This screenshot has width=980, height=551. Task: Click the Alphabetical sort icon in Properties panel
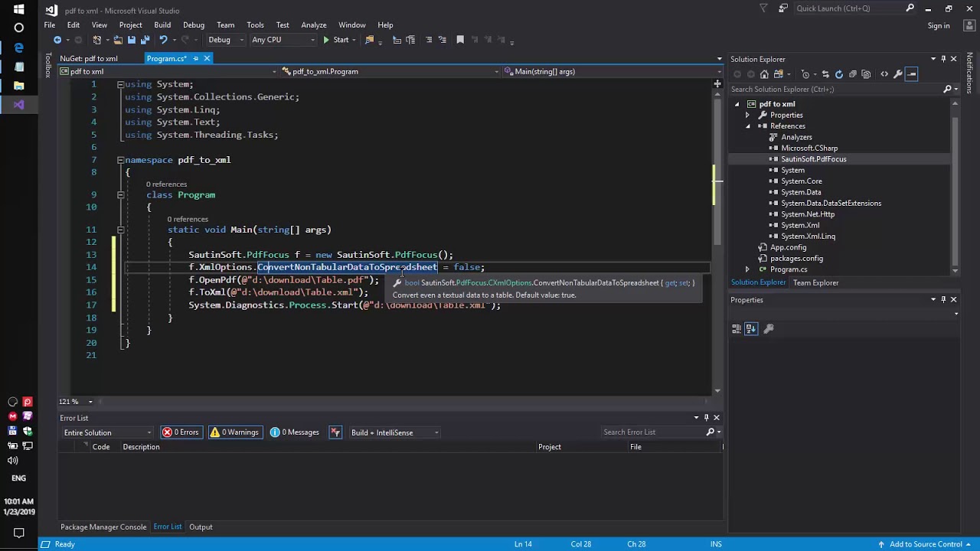(750, 328)
